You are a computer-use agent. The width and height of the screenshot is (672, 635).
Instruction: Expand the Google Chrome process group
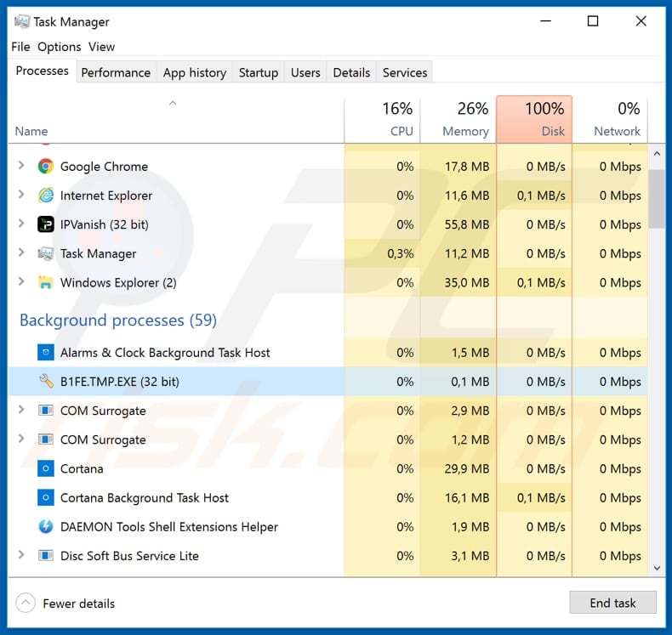(x=20, y=165)
